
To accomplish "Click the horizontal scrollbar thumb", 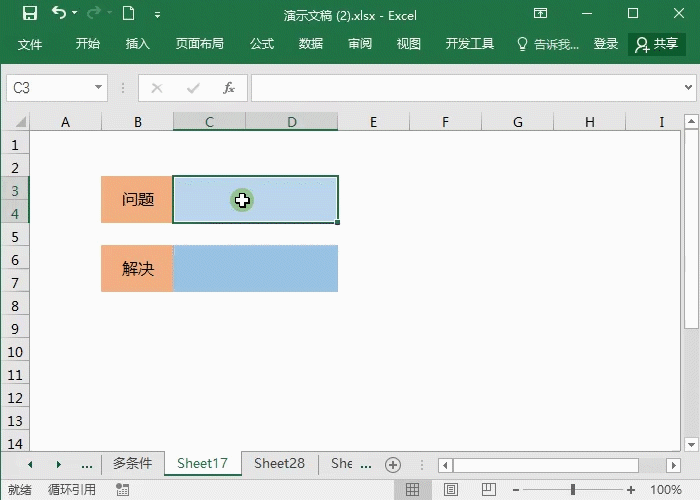I will click(546, 466).
